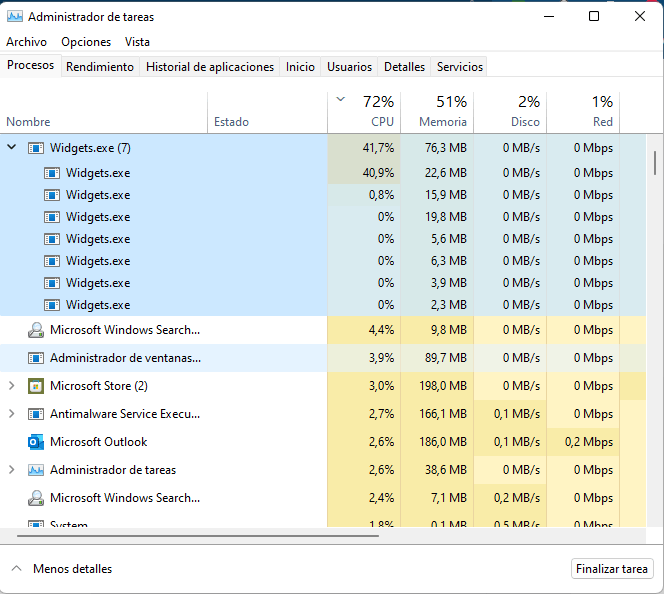The width and height of the screenshot is (664, 594).
Task: Sort by the 2% Disco column header
Action: point(510,113)
